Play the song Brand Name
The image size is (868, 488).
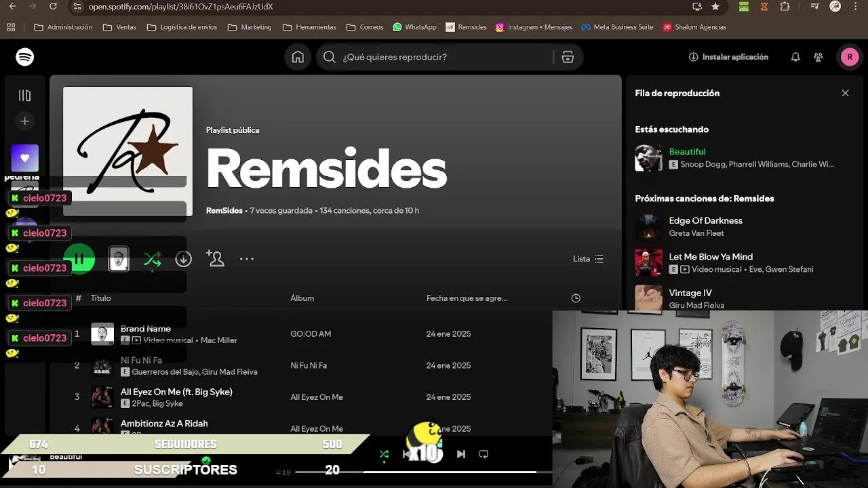click(x=146, y=329)
